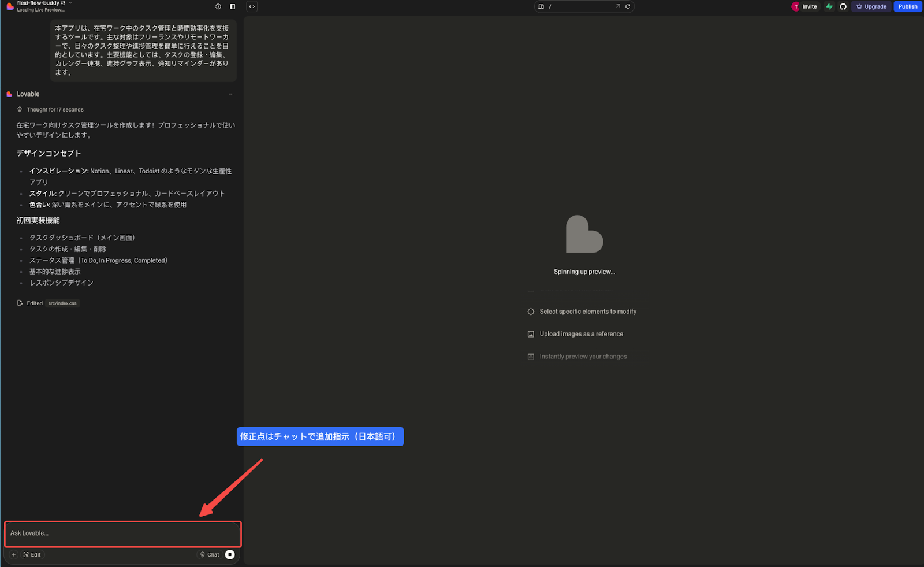Click Upload images as a reference
The height and width of the screenshot is (567, 924).
coord(581,334)
